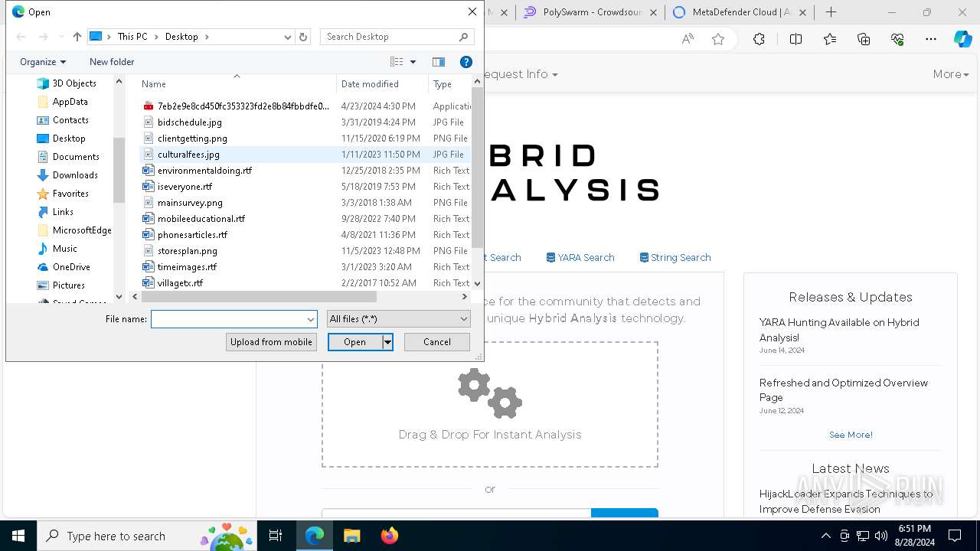Click the New folder button
The height and width of the screenshot is (551, 980).
112,62
